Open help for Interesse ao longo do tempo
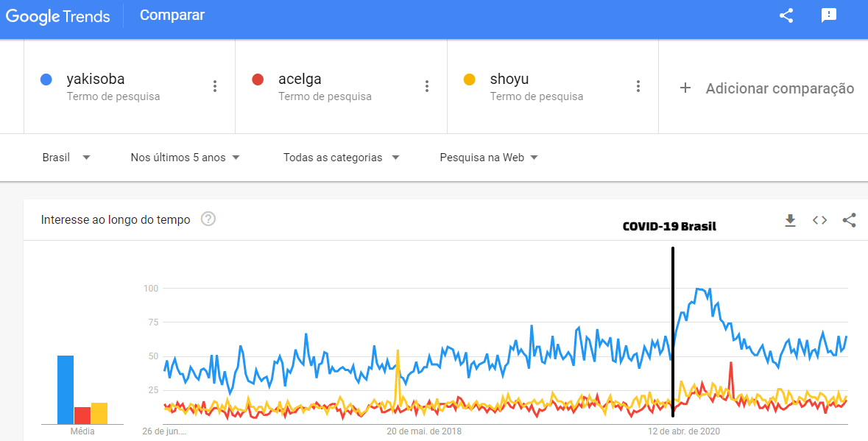Screen dimensions: 868x441 [x=208, y=219]
